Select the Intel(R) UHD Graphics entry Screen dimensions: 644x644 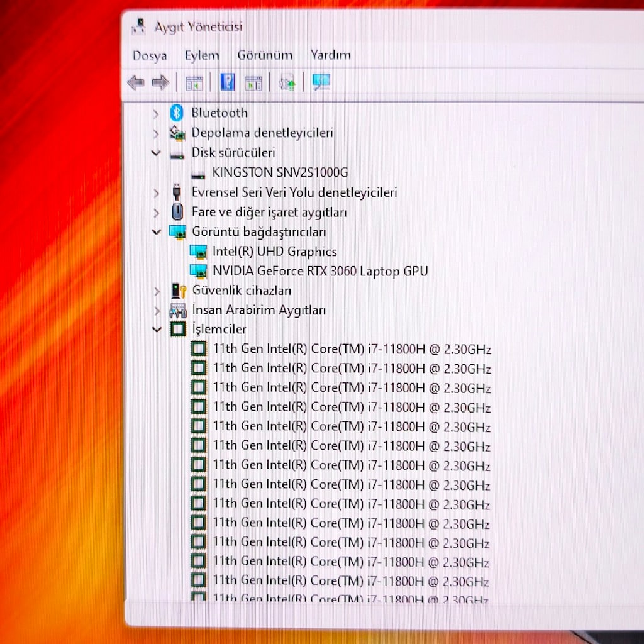point(274,252)
